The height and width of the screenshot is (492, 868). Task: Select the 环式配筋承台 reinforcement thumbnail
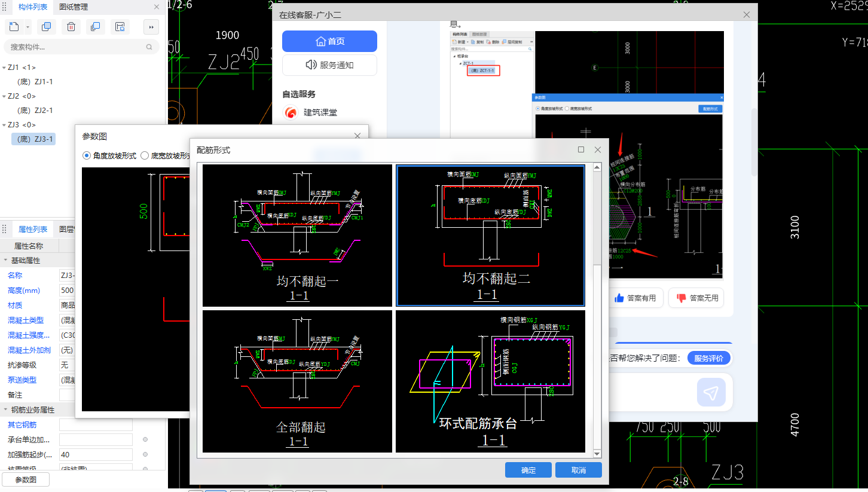click(x=490, y=381)
